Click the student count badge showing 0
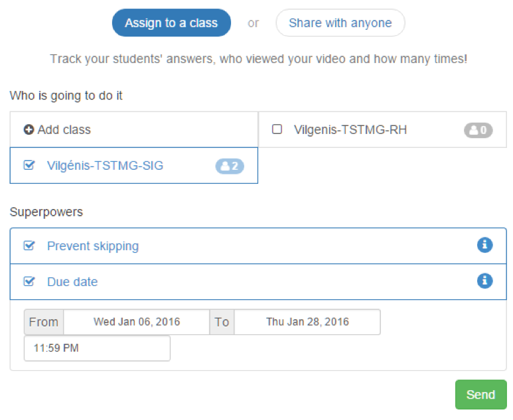Image resolution: width=513 pixels, height=420 pixels. 478,130
